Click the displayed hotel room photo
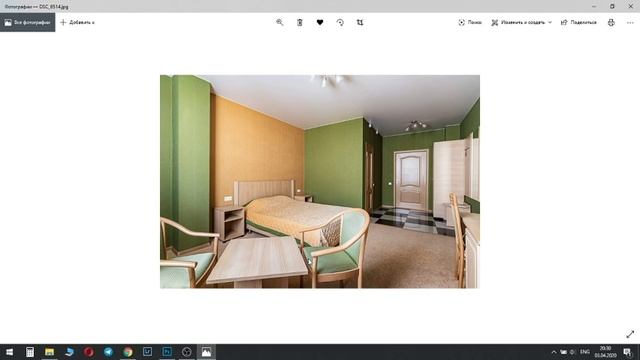Viewport: 640px width, 360px height. pyautogui.click(x=320, y=182)
